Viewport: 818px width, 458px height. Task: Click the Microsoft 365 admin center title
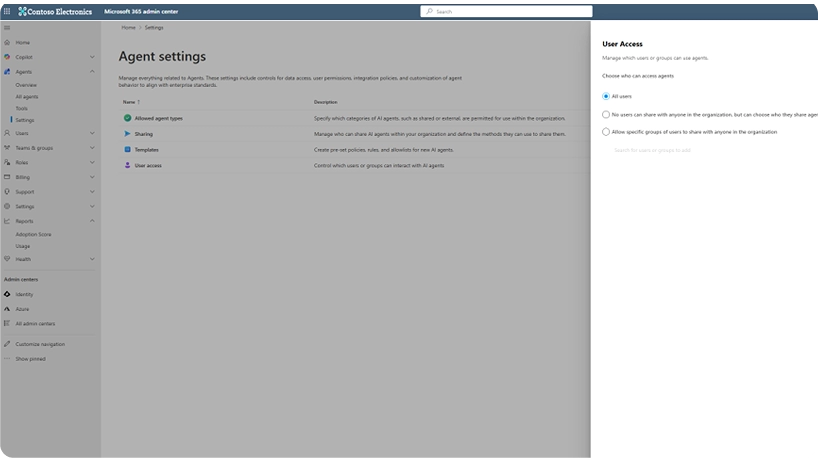(141, 11)
